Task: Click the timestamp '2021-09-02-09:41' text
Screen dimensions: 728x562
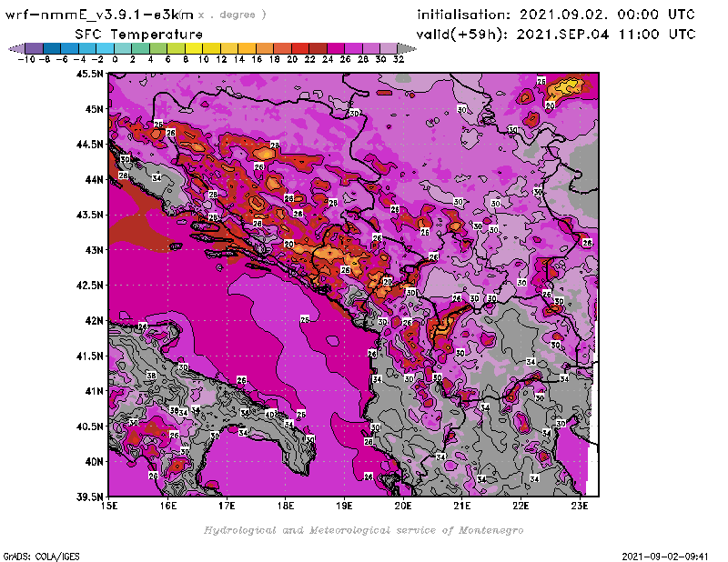Action: pyautogui.click(x=665, y=556)
